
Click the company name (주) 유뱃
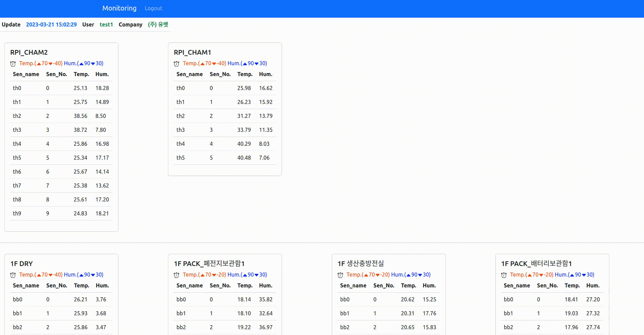point(158,24)
